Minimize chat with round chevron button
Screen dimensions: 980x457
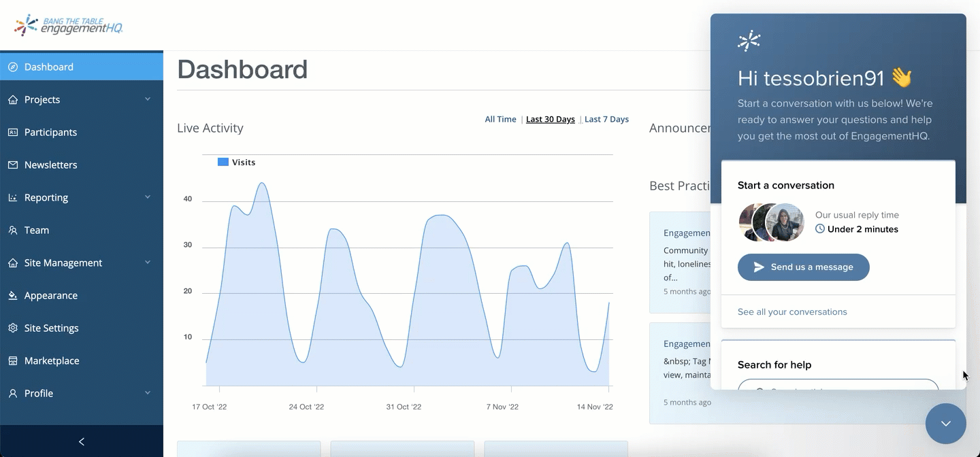coord(946,424)
